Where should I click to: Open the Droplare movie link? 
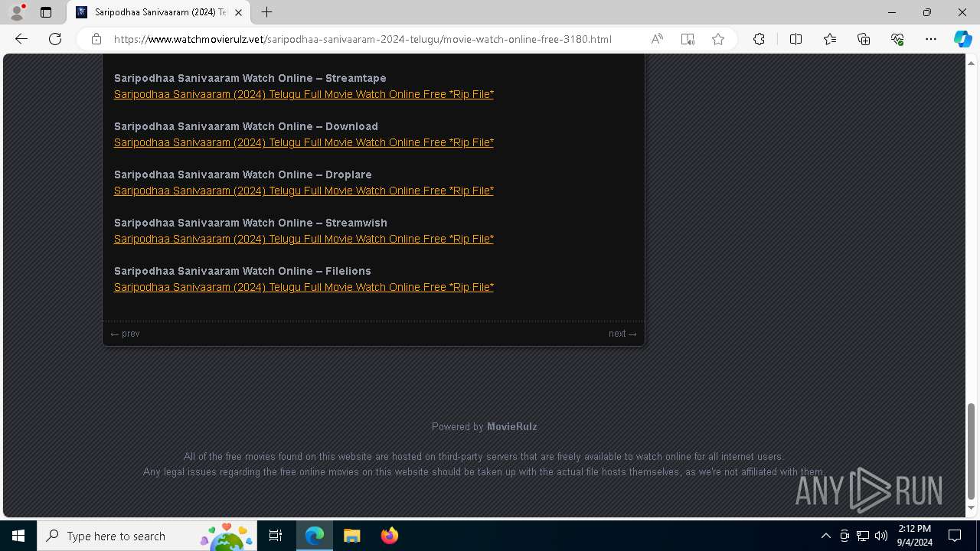(304, 191)
